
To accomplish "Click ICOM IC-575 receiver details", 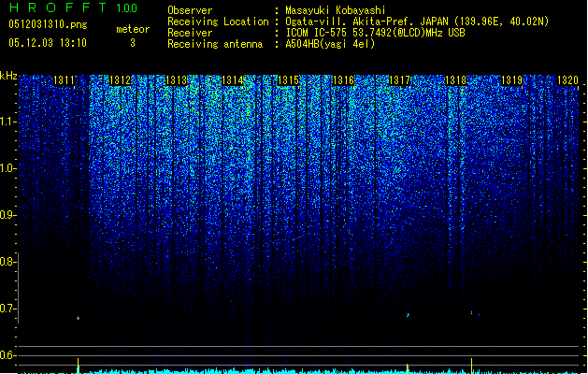I will 375,33.
